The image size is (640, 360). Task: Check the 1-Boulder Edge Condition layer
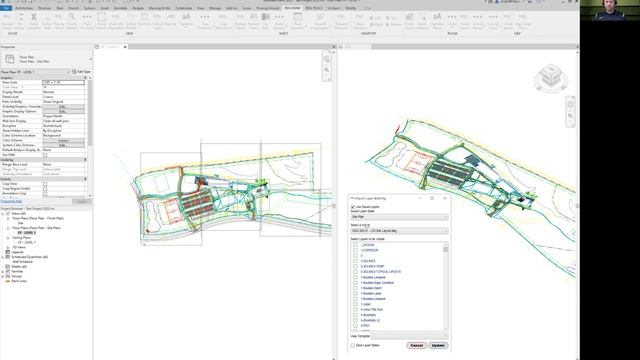tap(356, 282)
